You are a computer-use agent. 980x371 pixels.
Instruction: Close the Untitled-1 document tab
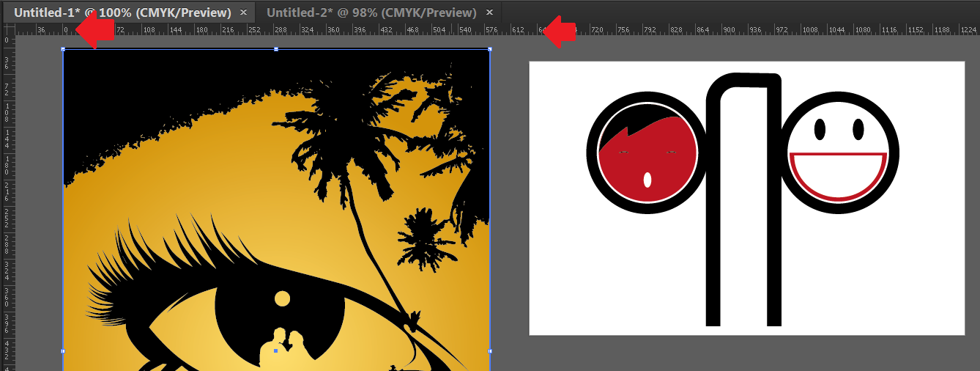coord(244,12)
